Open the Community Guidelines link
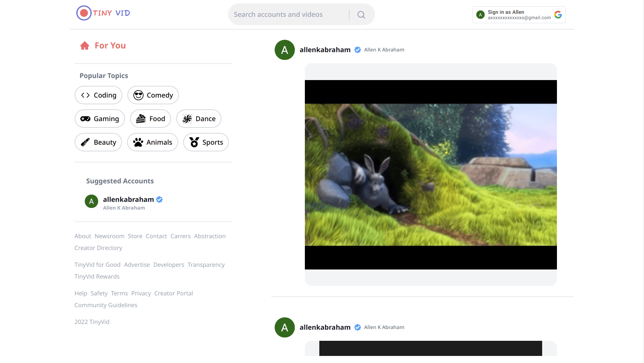This screenshot has width=644, height=363. [x=106, y=305]
